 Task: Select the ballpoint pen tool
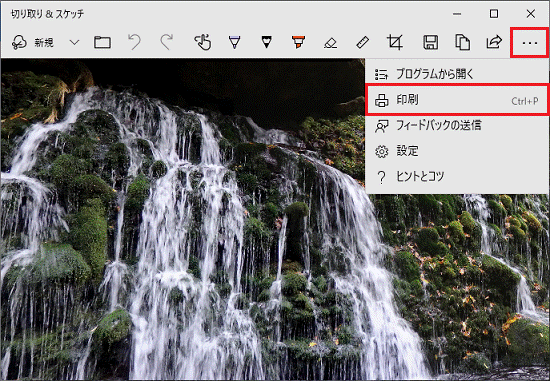pyautogui.click(x=234, y=43)
